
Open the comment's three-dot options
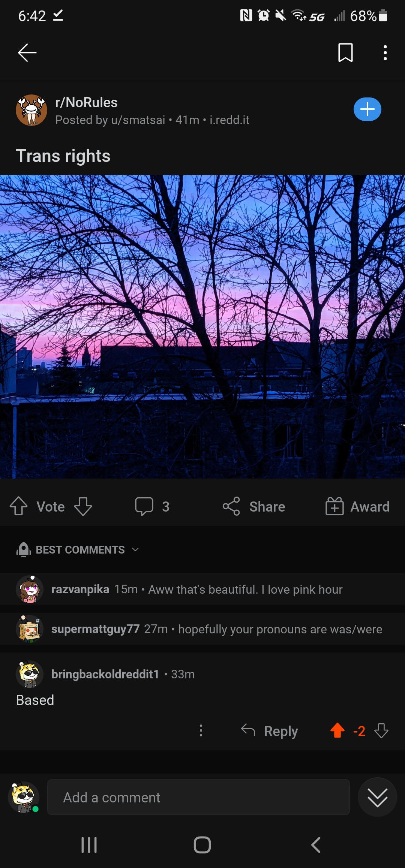(201, 730)
